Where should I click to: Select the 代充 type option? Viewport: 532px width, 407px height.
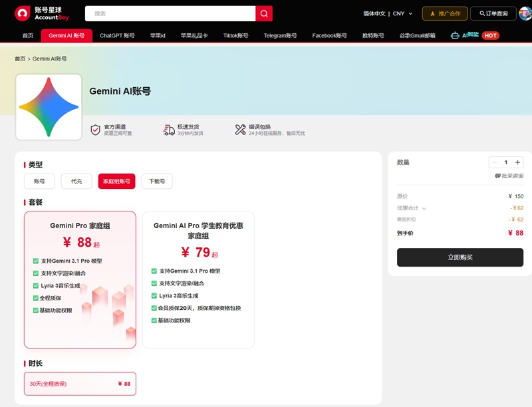[x=76, y=181]
